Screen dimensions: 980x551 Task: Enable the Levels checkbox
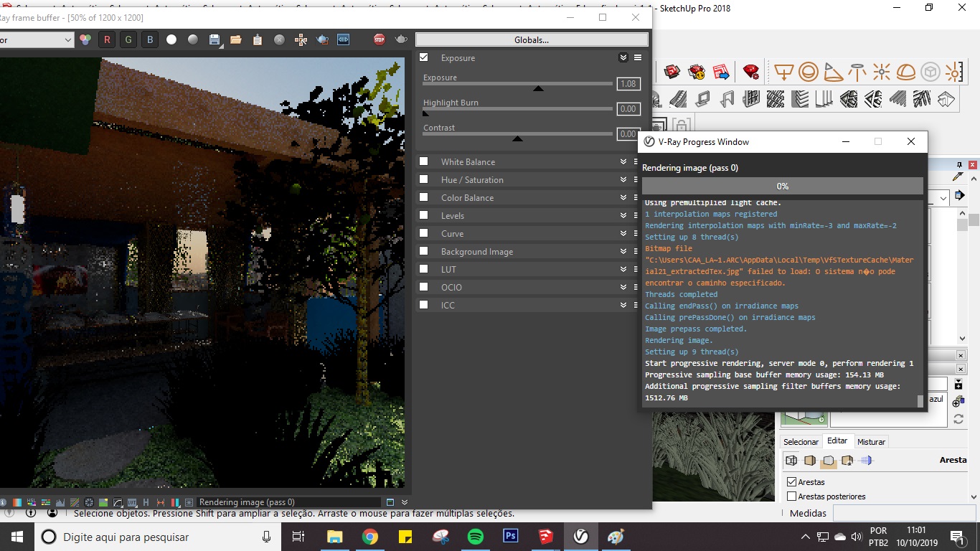[x=424, y=215]
